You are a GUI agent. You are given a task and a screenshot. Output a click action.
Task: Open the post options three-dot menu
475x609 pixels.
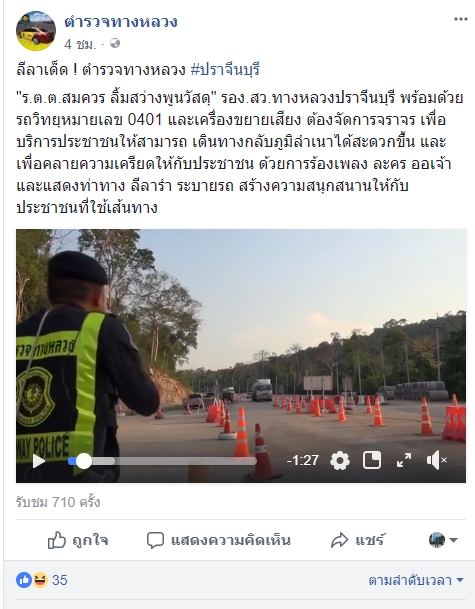click(x=461, y=19)
